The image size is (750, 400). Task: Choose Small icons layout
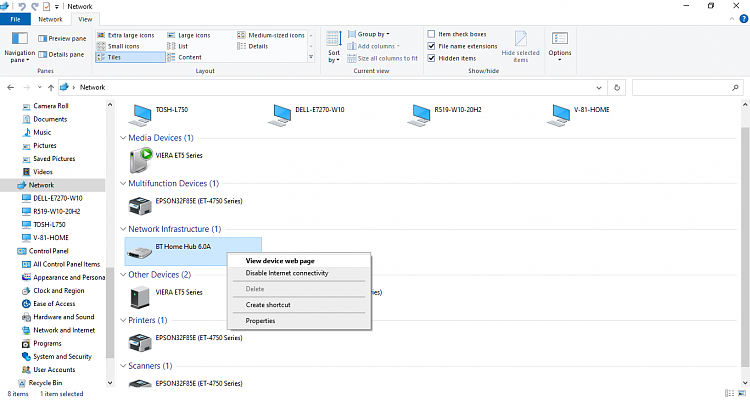(x=118, y=46)
